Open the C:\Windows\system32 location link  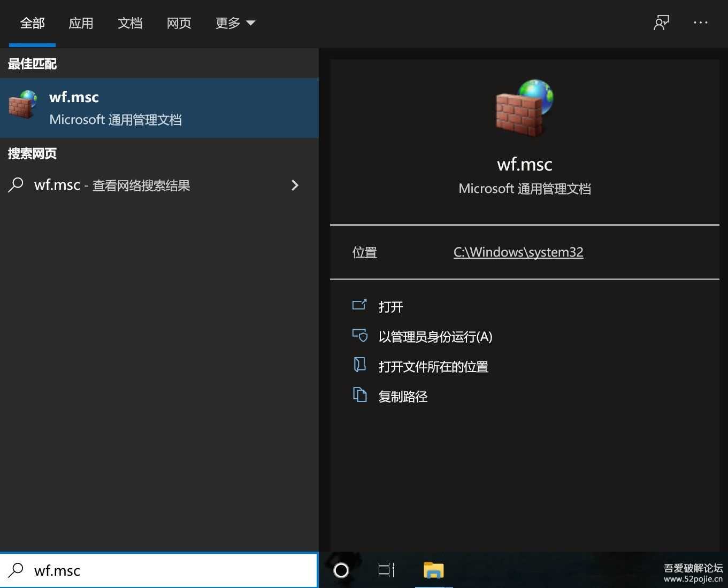(518, 252)
